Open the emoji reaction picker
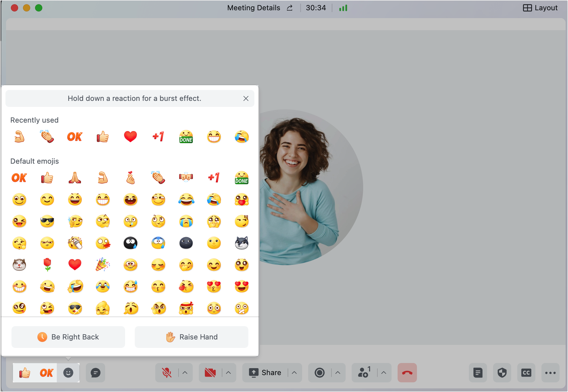568x392 pixels. coord(68,373)
